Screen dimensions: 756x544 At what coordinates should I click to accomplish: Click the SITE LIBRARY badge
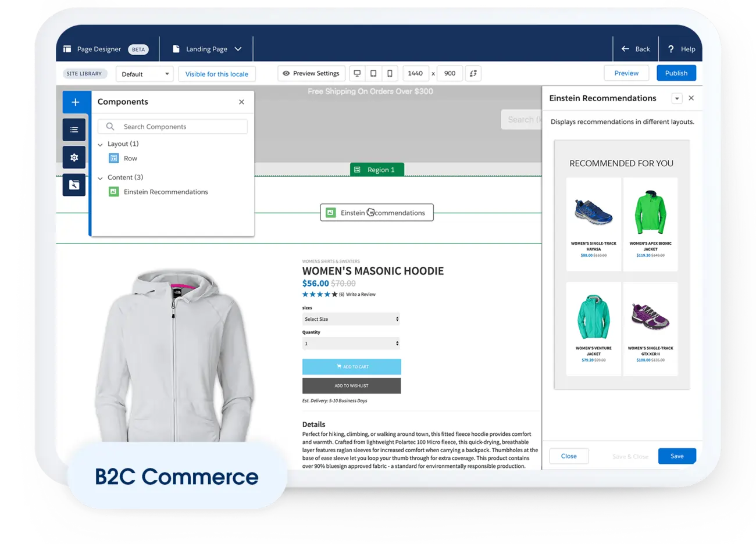pos(84,74)
